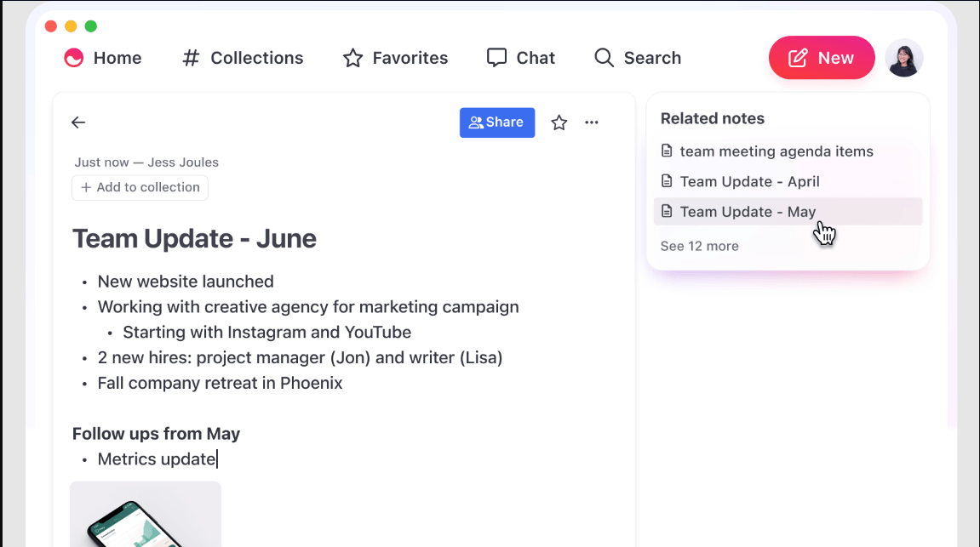
Task: Favorite this note with the star icon
Action: tap(559, 123)
